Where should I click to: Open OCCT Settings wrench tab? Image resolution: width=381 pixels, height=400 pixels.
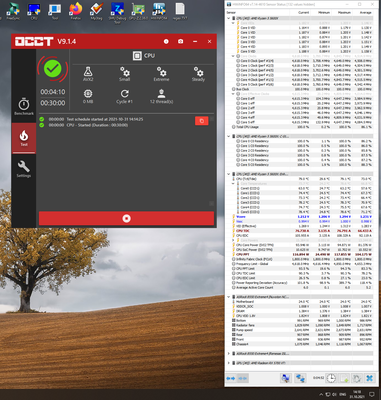[x=24, y=169]
